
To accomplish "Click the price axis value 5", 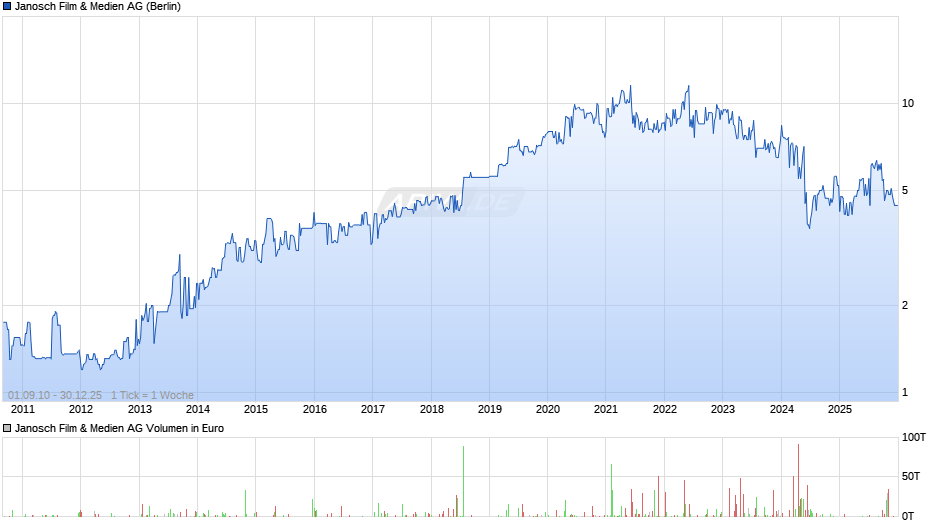I will (905, 191).
